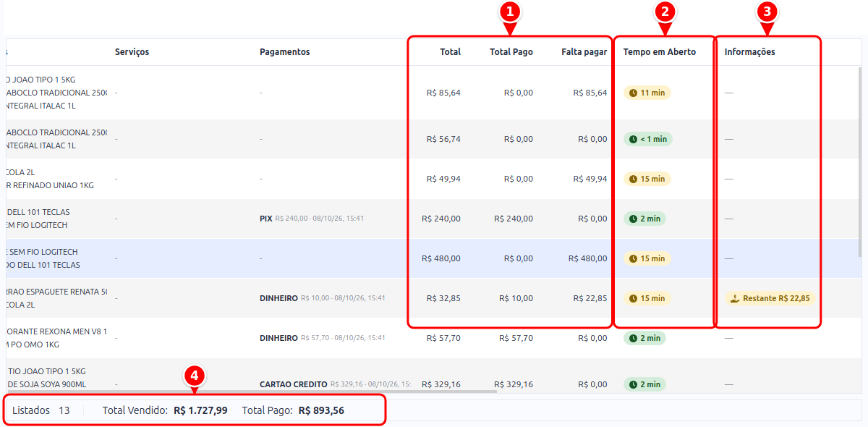Click the Pagamentos column header
This screenshot has width=868, height=427.
[x=285, y=52]
